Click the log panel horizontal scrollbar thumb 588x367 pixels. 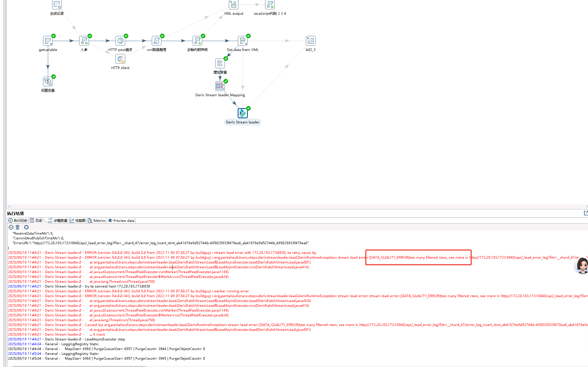pyautogui.click(x=79, y=366)
